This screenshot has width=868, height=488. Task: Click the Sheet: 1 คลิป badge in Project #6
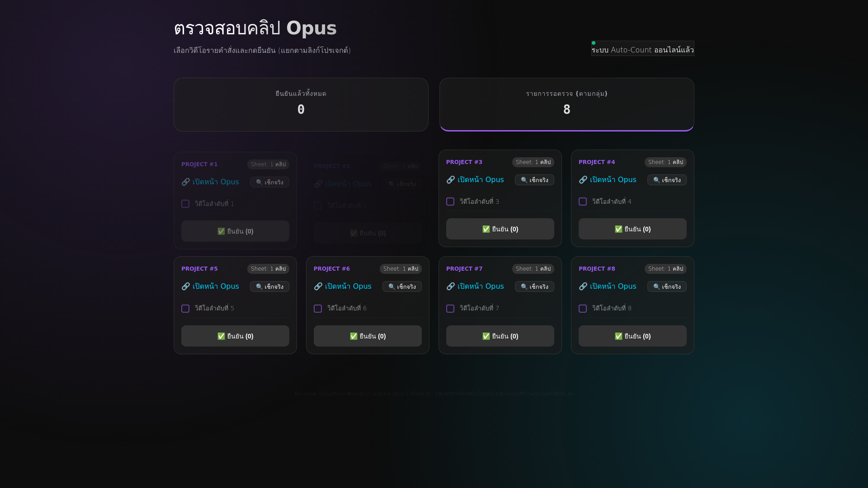[401, 269]
